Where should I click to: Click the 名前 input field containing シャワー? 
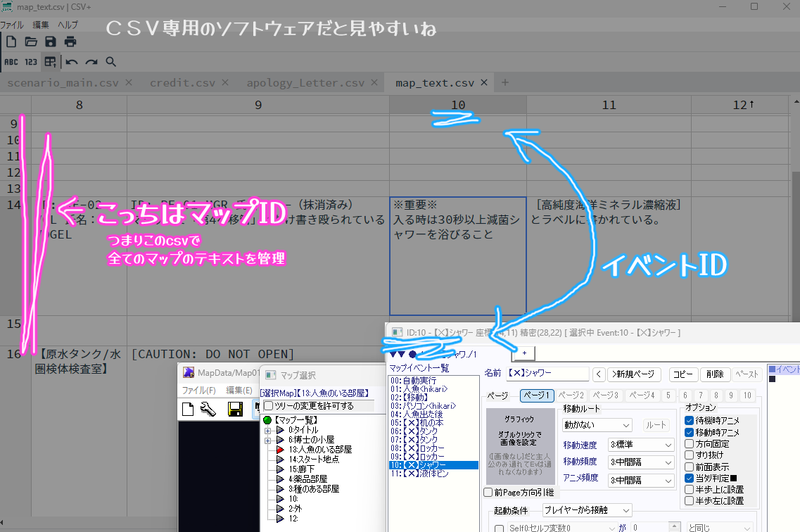pos(547,374)
